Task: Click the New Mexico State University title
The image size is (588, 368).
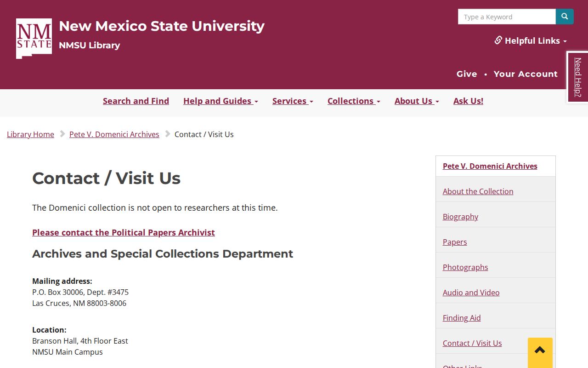Action: 162,26
